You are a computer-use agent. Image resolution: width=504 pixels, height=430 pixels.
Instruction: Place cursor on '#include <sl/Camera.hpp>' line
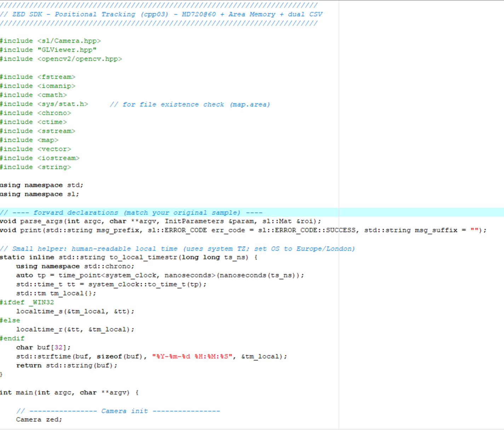click(50, 41)
